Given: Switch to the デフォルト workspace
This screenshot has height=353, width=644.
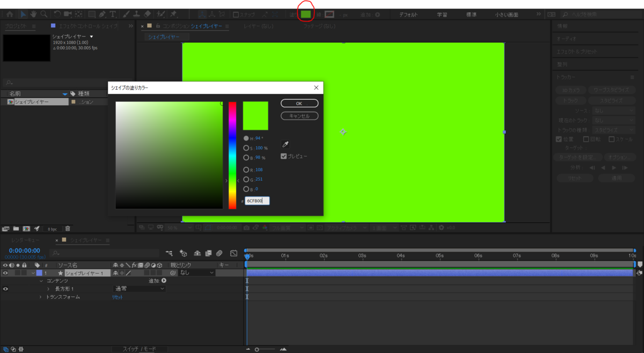Looking at the screenshot, I should 408,14.
